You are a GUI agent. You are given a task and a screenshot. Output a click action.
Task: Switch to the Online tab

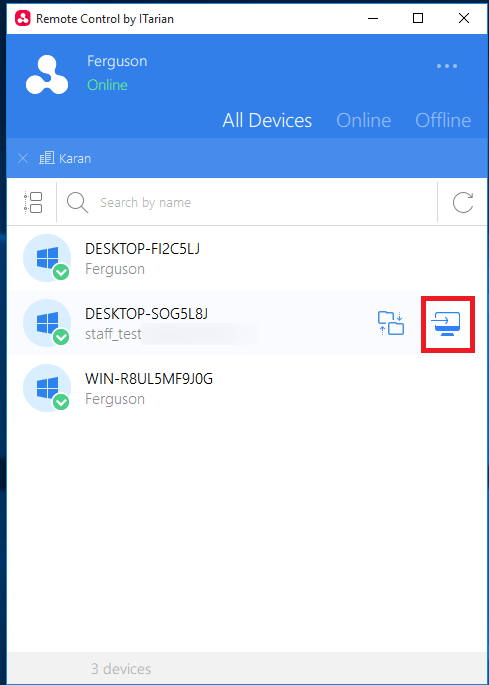[364, 120]
